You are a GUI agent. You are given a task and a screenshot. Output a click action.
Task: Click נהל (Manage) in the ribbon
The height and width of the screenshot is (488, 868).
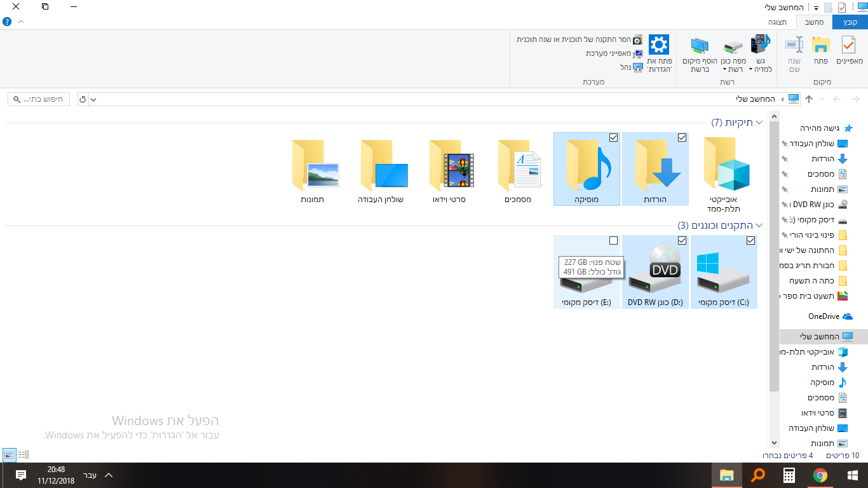632,67
